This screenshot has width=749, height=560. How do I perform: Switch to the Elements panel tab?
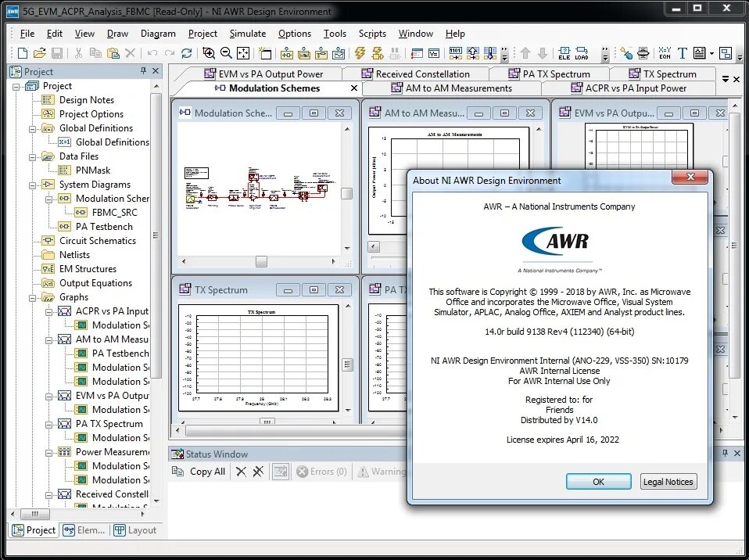[84, 530]
